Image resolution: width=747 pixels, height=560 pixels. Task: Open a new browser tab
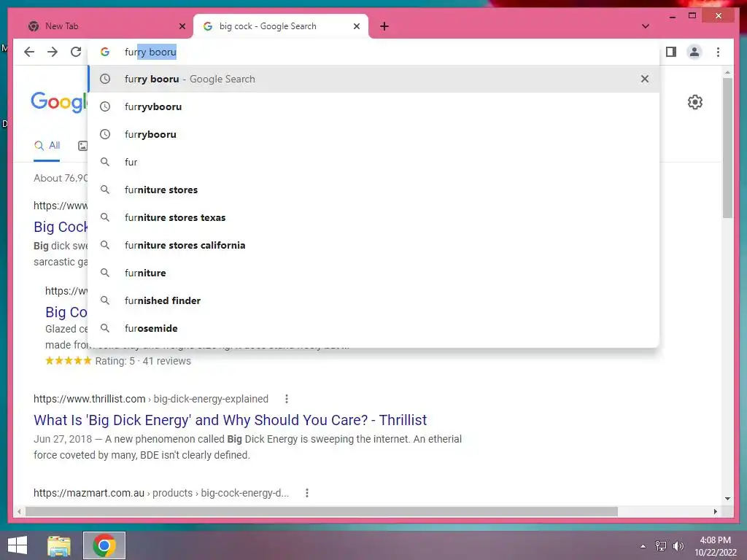click(x=384, y=26)
